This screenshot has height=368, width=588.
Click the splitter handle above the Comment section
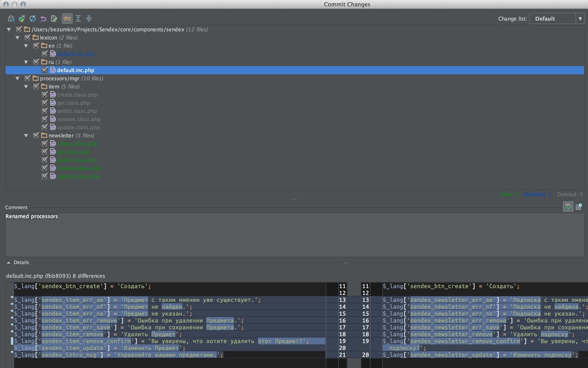294,199
